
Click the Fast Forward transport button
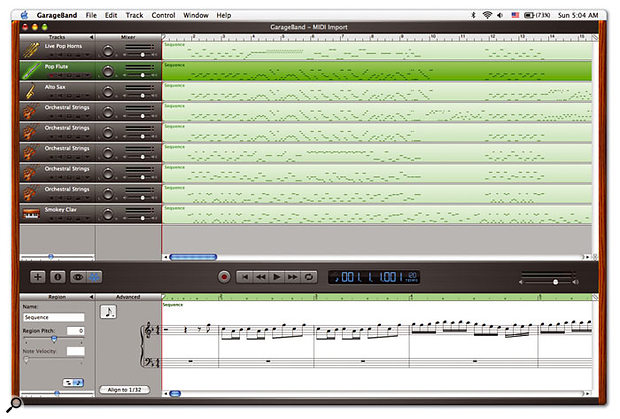[293, 277]
